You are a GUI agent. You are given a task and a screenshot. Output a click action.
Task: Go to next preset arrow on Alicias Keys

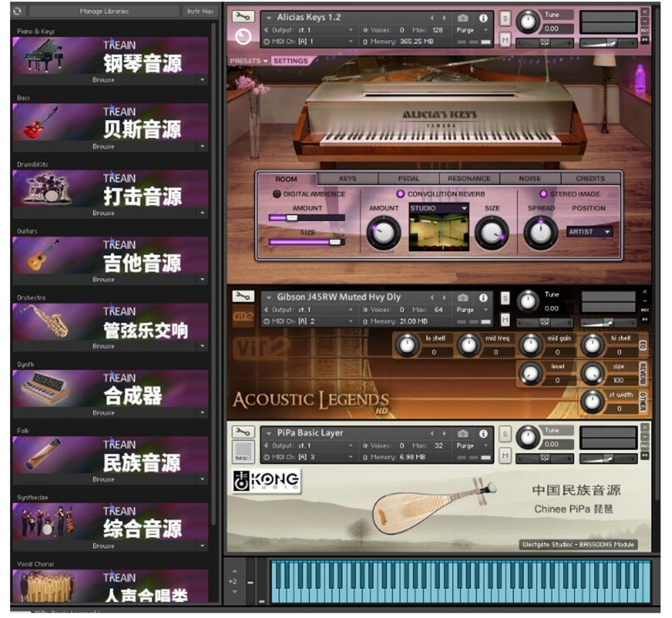pyautogui.click(x=444, y=18)
